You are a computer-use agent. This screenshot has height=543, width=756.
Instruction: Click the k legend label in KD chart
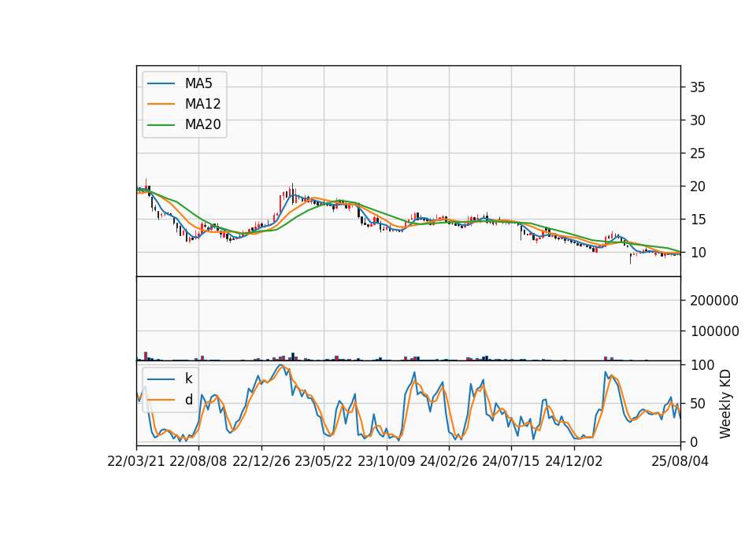point(188,379)
